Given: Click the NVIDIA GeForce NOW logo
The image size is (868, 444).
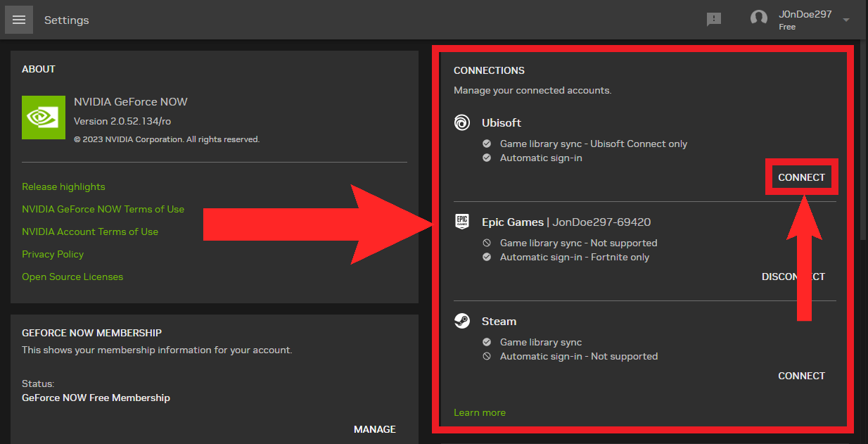Looking at the screenshot, I should click(x=44, y=118).
